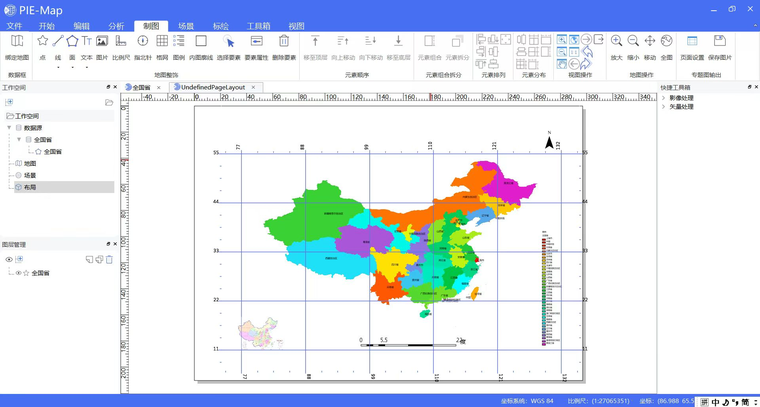This screenshot has height=407, width=760.
Task: Toggle the eye icon beside 全国省 layer
Action: point(18,273)
